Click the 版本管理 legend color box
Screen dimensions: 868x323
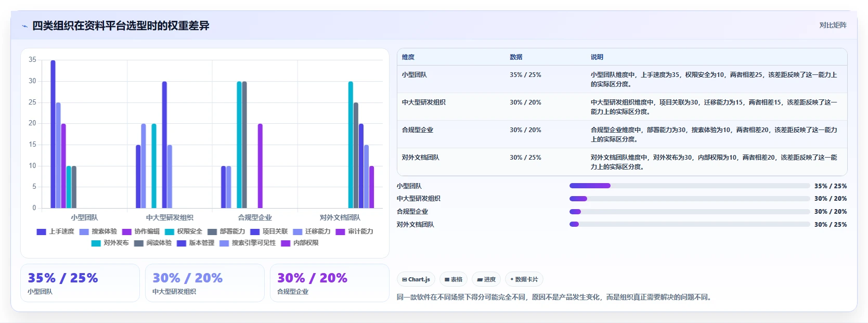tap(181, 243)
